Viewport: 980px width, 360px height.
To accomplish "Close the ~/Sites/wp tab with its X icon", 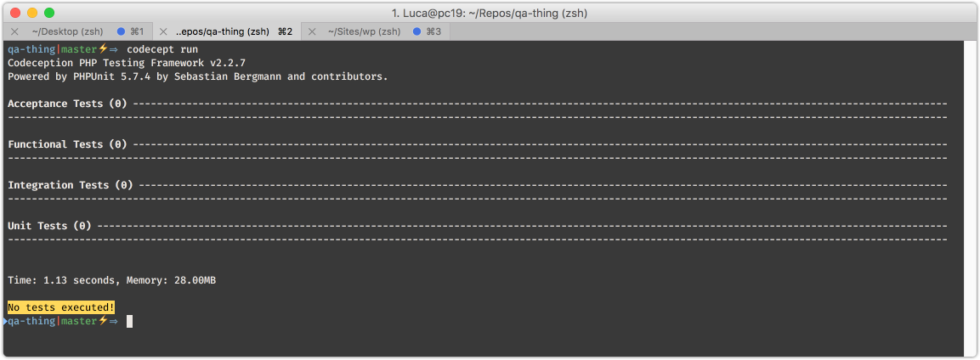I will pos(312,31).
